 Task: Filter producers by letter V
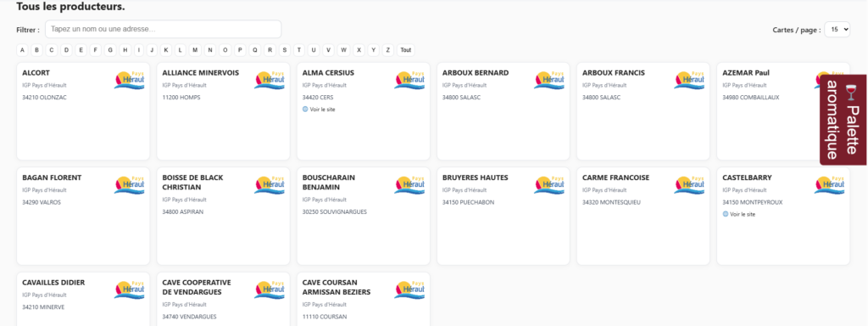(x=328, y=50)
